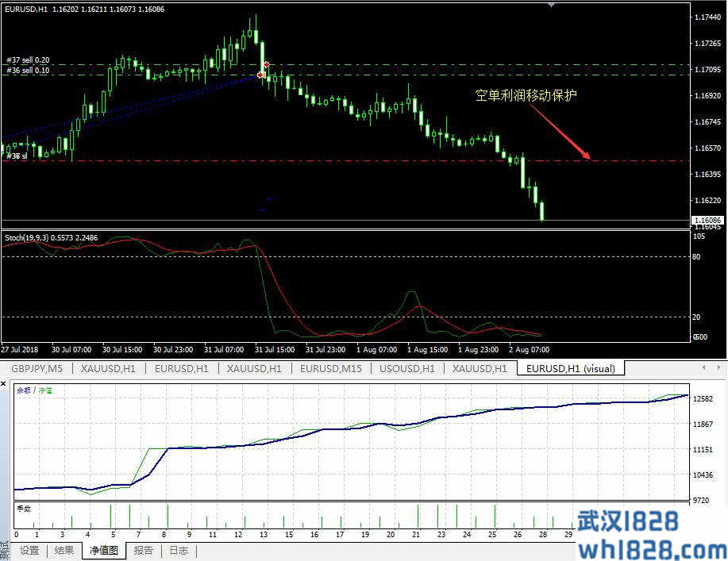The height and width of the screenshot is (561, 728).
Task: Select the #37 sell 0.20 order line
Action: click(x=28, y=60)
